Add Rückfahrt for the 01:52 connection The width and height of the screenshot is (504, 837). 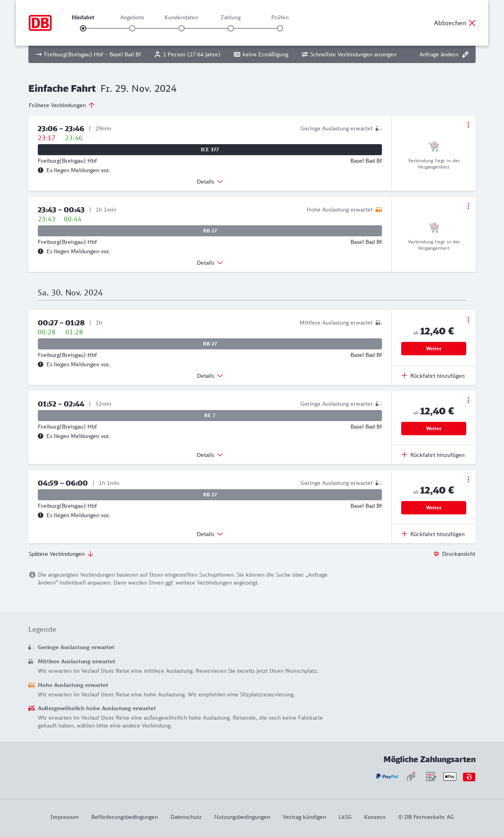coord(433,455)
